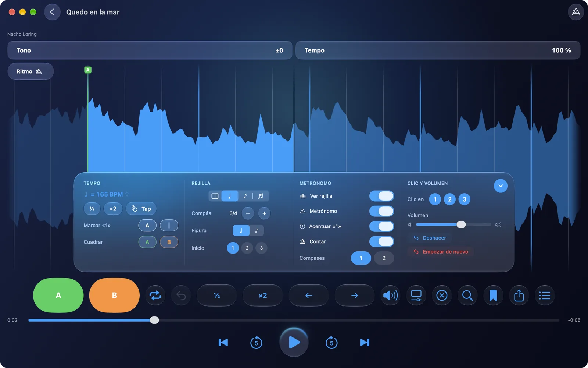Toggle the Ver rejilla switch
The width and height of the screenshot is (588, 368).
[x=381, y=196]
